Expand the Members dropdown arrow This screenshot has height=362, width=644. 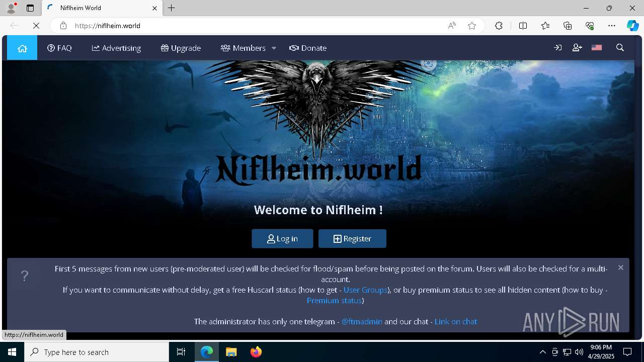click(274, 48)
